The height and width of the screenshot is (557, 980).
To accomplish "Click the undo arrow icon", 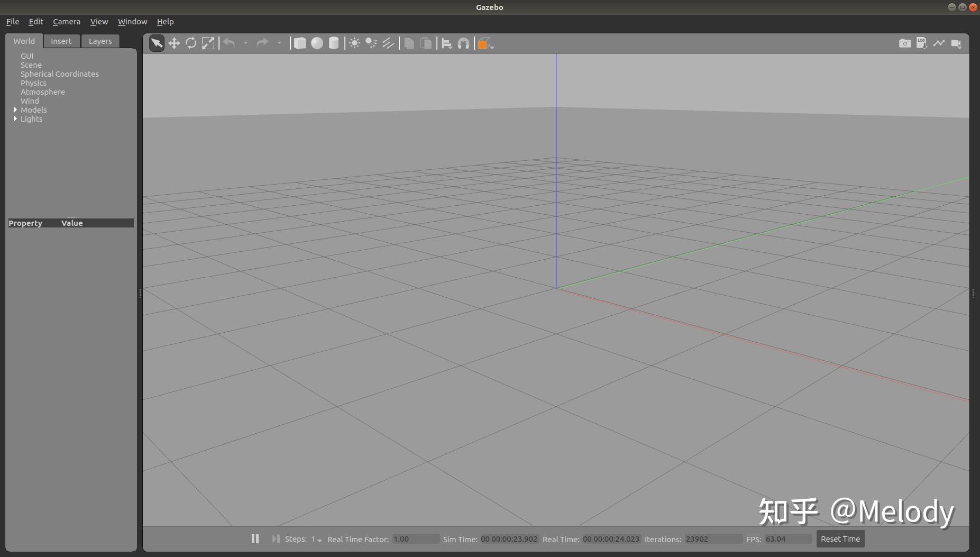I will (x=229, y=43).
